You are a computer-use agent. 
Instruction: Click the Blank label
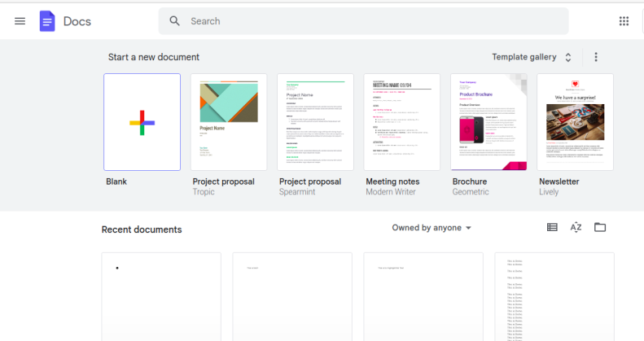pyautogui.click(x=116, y=181)
